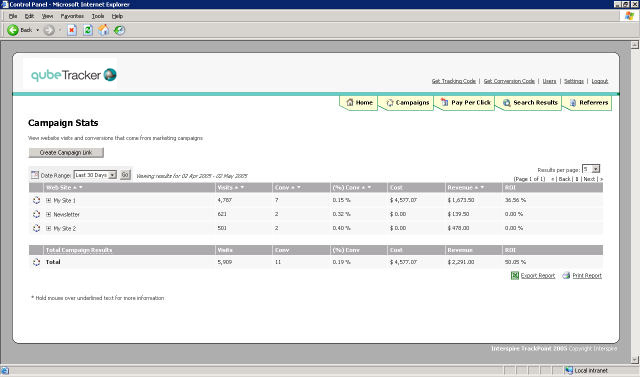Open the Get Conversion Code link
The height and width of the screenshot is (377, 640).
[x=509, y=81]
